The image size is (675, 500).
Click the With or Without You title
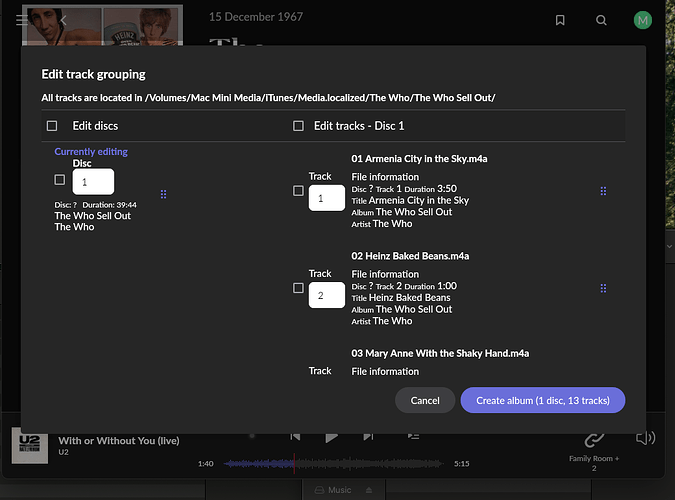click(x=119, y=441)
